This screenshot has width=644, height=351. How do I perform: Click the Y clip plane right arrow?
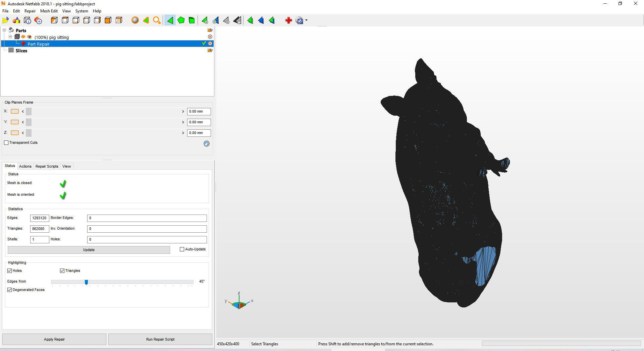click(183, 122)
